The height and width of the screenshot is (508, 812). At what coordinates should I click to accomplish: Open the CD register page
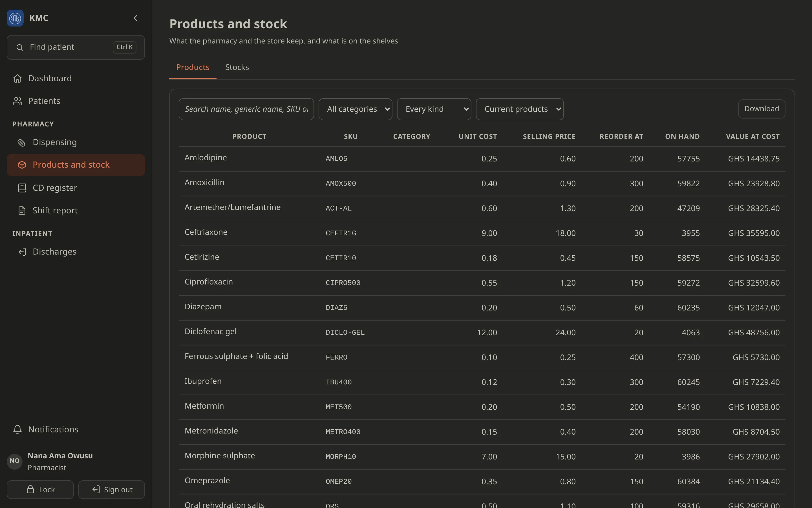(76, 188)
